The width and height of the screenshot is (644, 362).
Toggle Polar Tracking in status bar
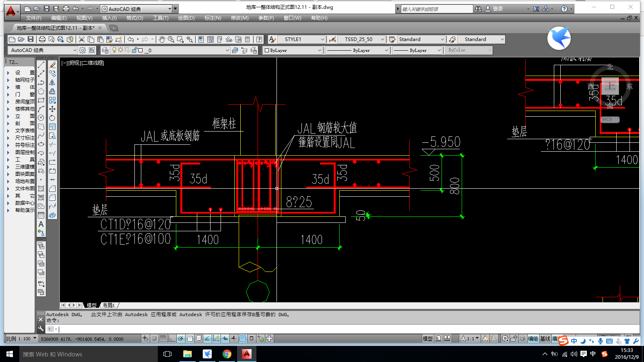(x=181, y=339)
